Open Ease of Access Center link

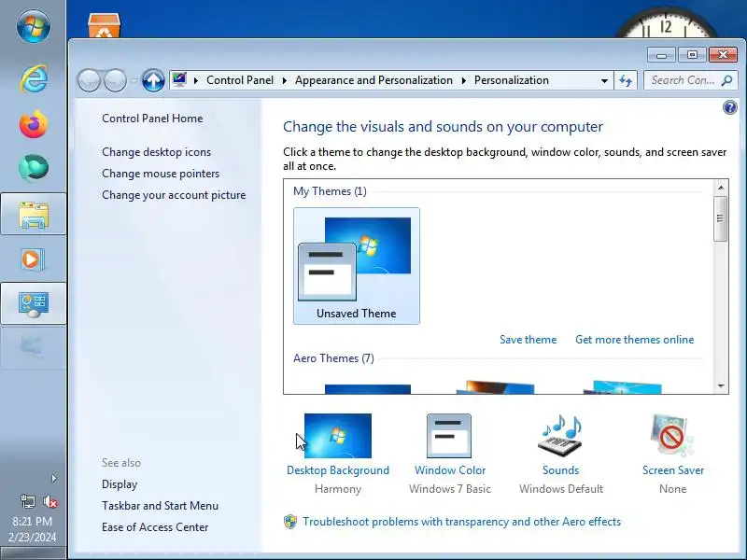coord(155,527)
